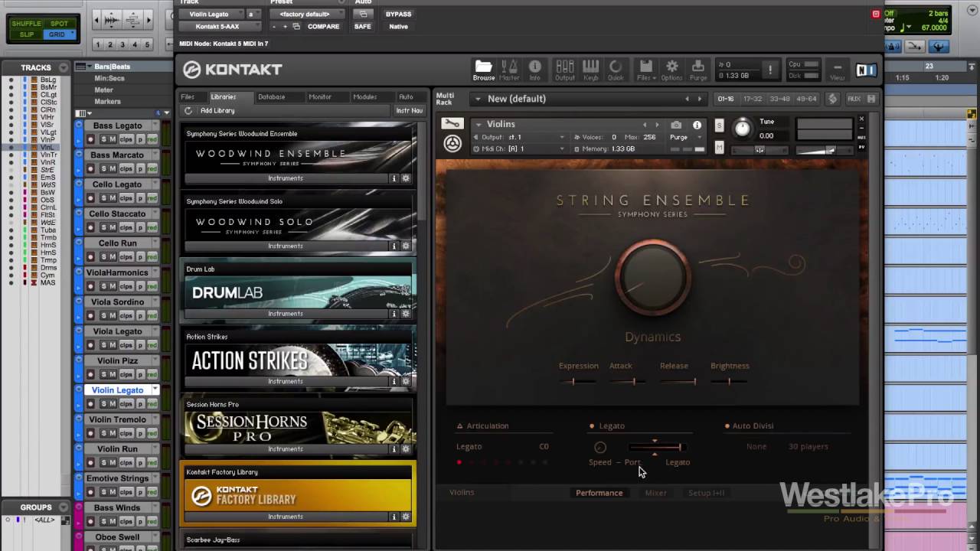Click the master KSP script icon
Screen dimensions: 980x551
(832, 99)
